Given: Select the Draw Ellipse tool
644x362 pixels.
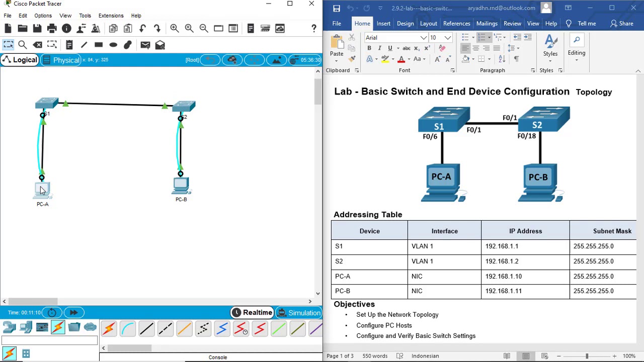Looking at the screenshot, I should point(113,45).
